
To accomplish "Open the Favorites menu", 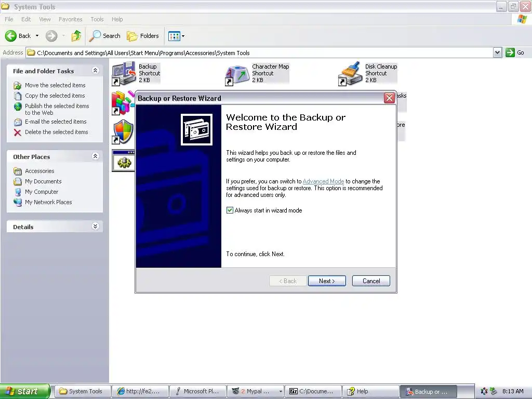I will (70, 19).
